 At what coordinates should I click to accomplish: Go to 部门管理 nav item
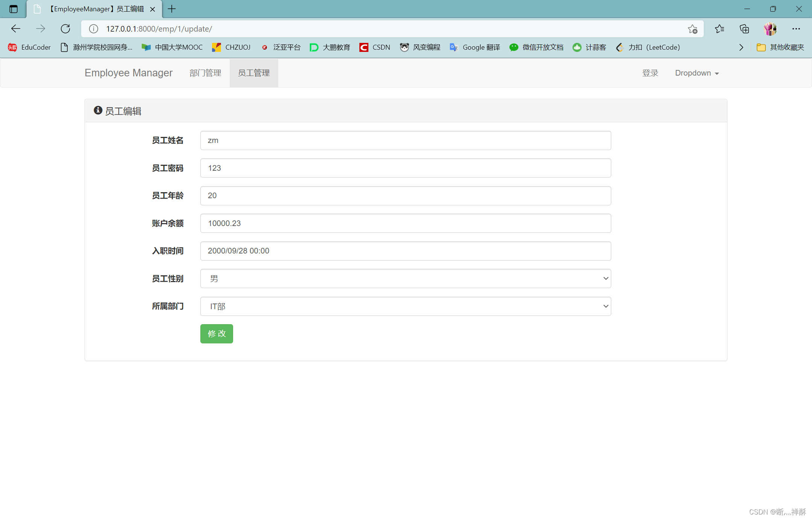(205, 73)
